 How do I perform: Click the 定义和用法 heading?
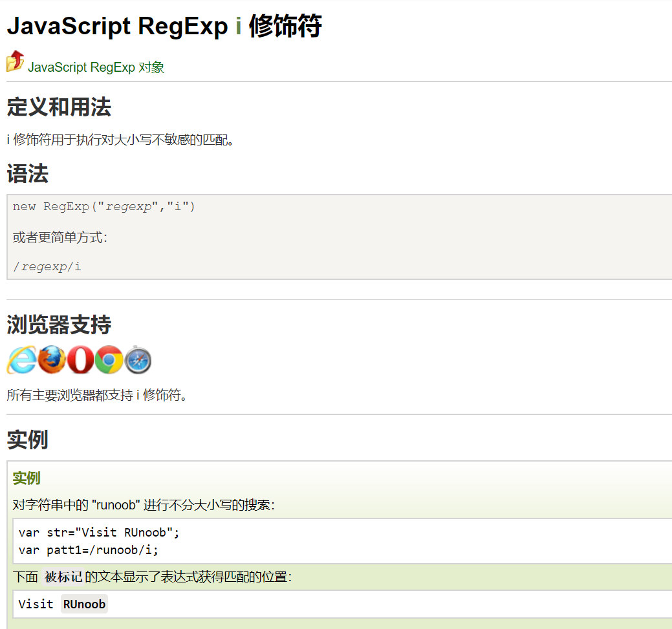point(59,107)
